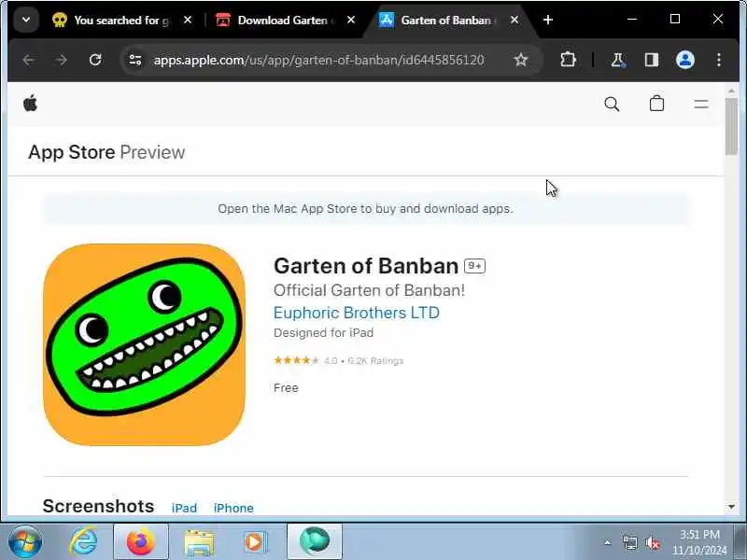747x560 pixels.
Task: Switch to the 'Download Garten' tab
Action: coord(285,20)
